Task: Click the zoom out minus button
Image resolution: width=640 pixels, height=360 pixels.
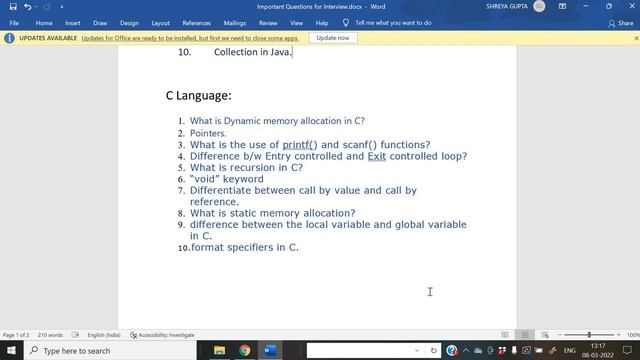Action: (559, 335)
